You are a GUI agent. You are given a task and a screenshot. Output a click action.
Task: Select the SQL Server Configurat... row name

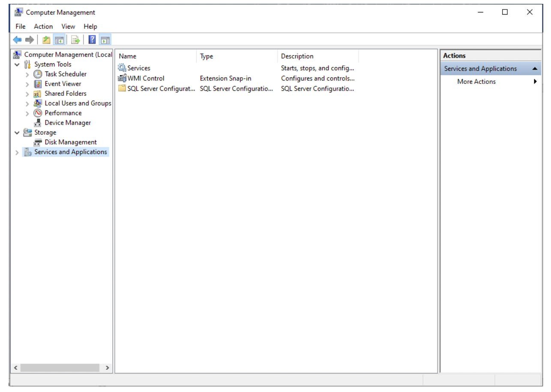point(161,89)
